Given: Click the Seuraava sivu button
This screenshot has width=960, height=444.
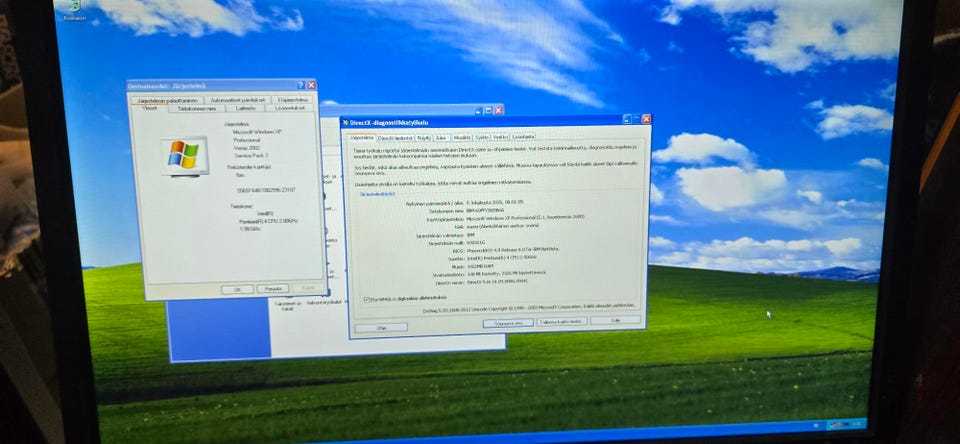Looking at the screenshot, I should 508,323.
